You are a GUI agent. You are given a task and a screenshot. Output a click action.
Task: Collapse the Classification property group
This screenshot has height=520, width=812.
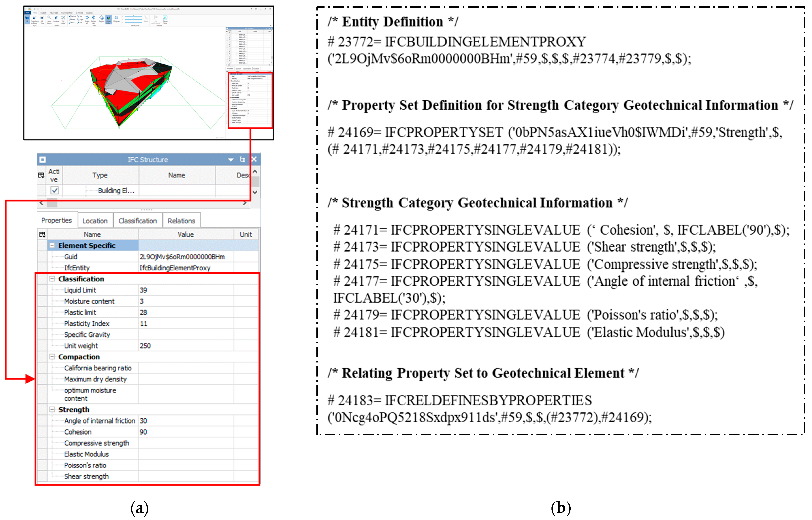point(52,279)
